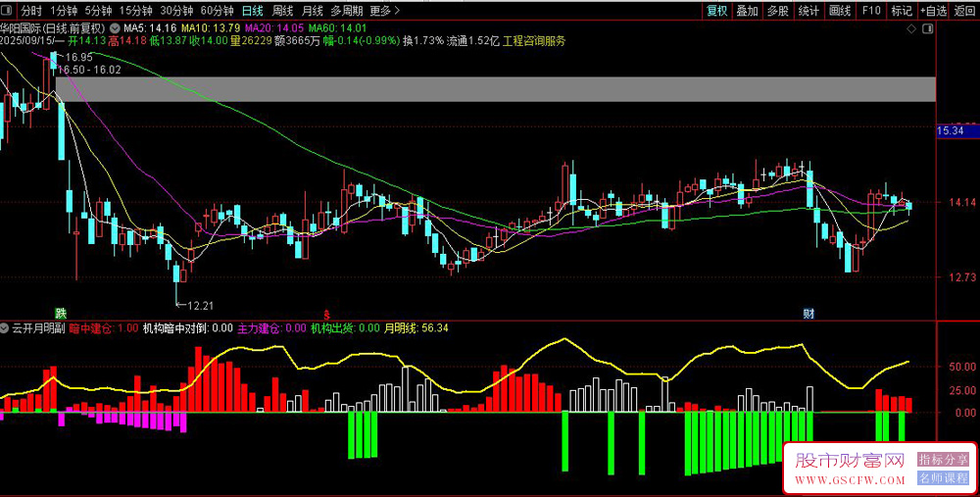Open the F10 company info
Screen dimensions: 980x497
pyautogui.click(x=871, y=11)
